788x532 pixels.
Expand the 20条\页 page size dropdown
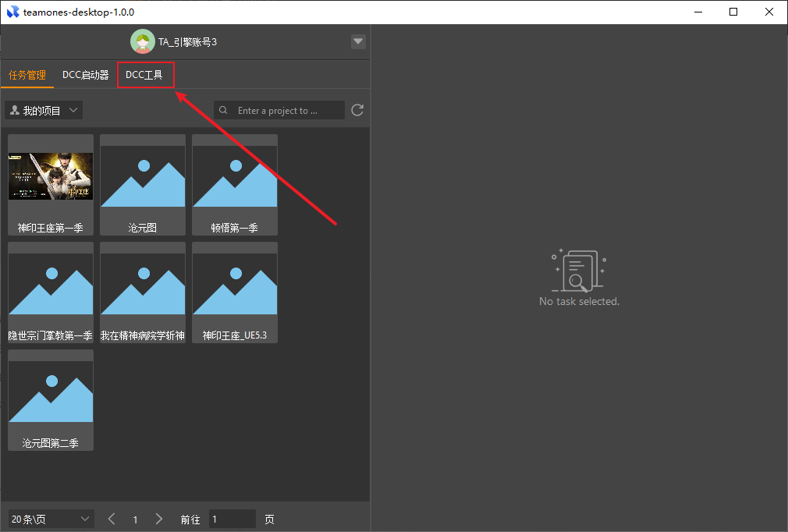(x=51, y=519)
